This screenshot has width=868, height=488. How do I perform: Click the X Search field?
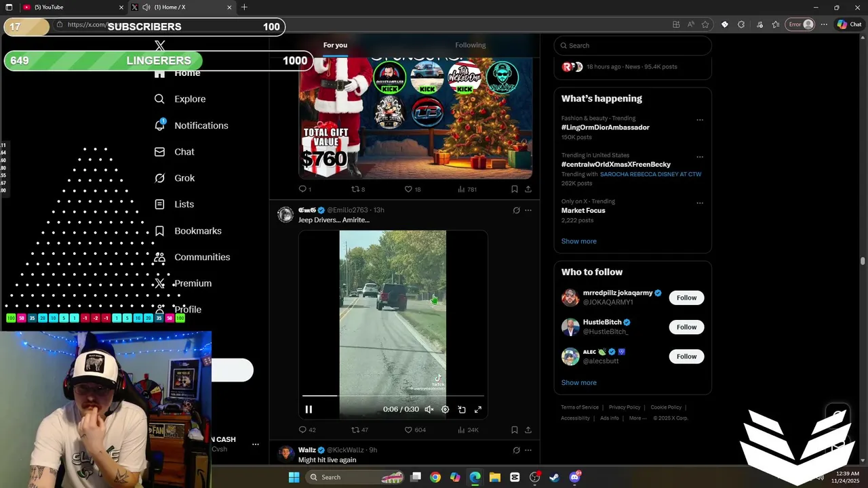tap(633, 45)
